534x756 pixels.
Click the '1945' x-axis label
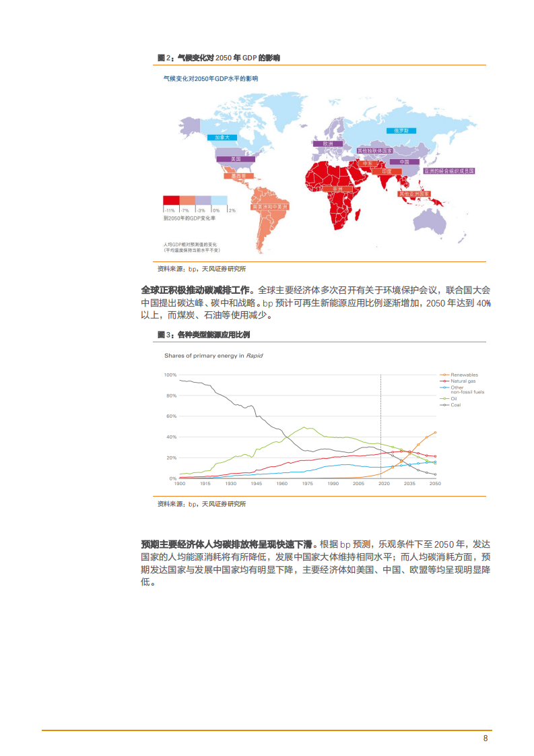(x=257, y=484)
